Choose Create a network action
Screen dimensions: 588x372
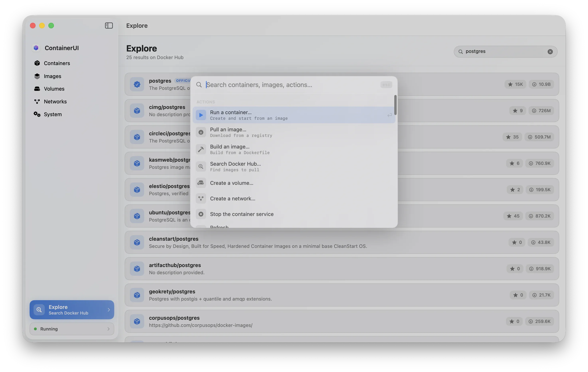click(x=294, y=199)
